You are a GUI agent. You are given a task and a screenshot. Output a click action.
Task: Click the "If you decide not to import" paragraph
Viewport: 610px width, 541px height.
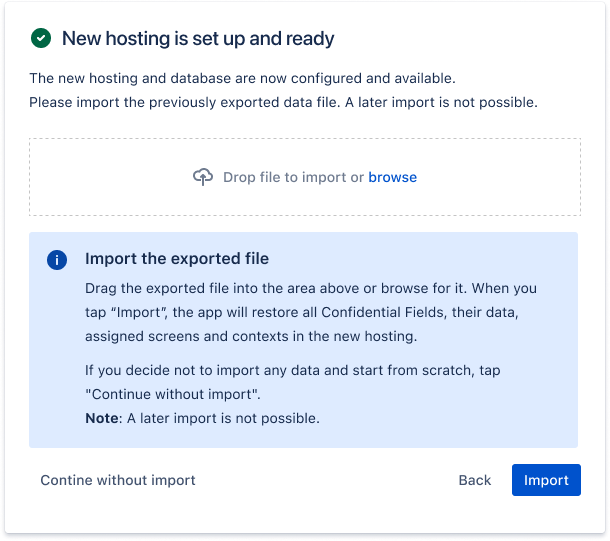[x=292, y=370]
